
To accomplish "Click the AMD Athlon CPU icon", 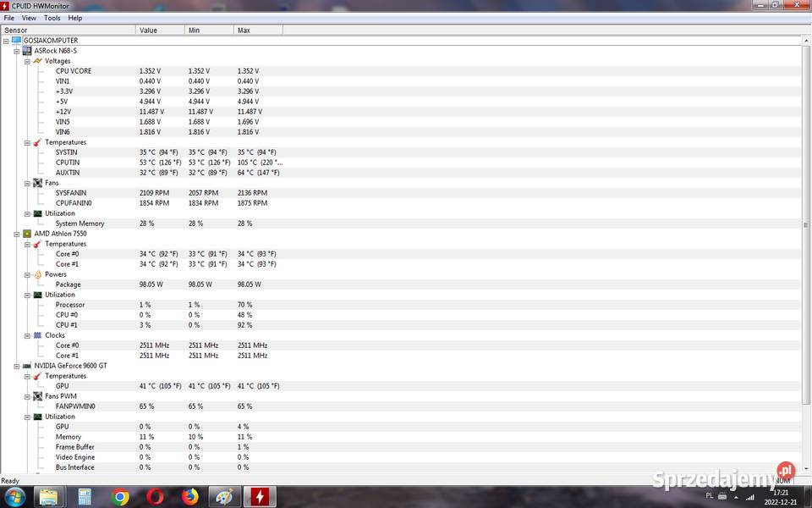I will tap(27, 234).
